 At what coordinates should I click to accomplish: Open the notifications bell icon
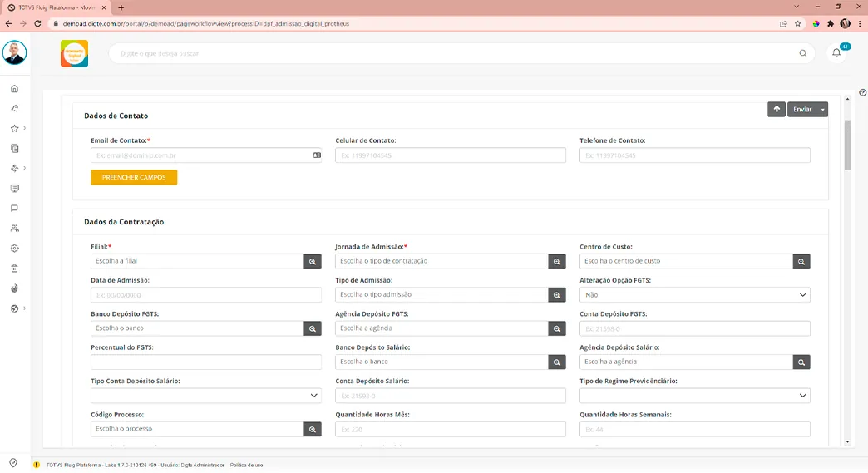click(x=836, y=53)
